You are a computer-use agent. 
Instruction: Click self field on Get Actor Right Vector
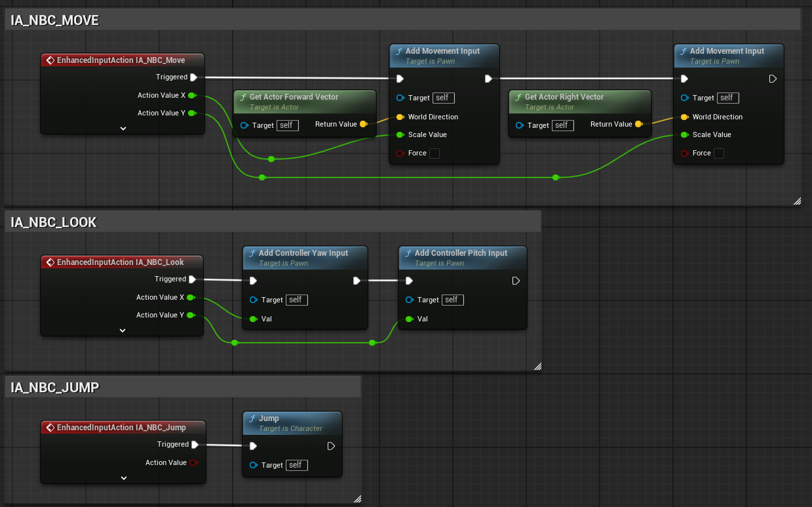563,125
